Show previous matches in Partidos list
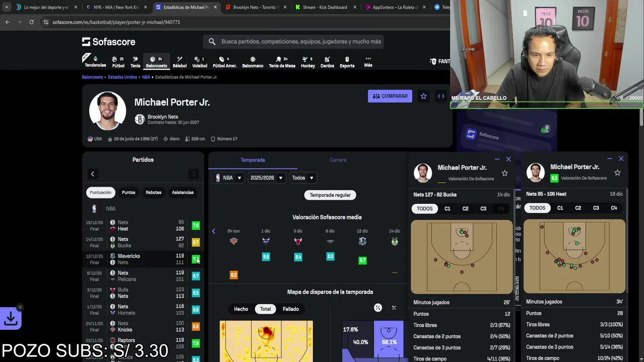This screenshot has height=362, width=644. click(x=93, y=174)
